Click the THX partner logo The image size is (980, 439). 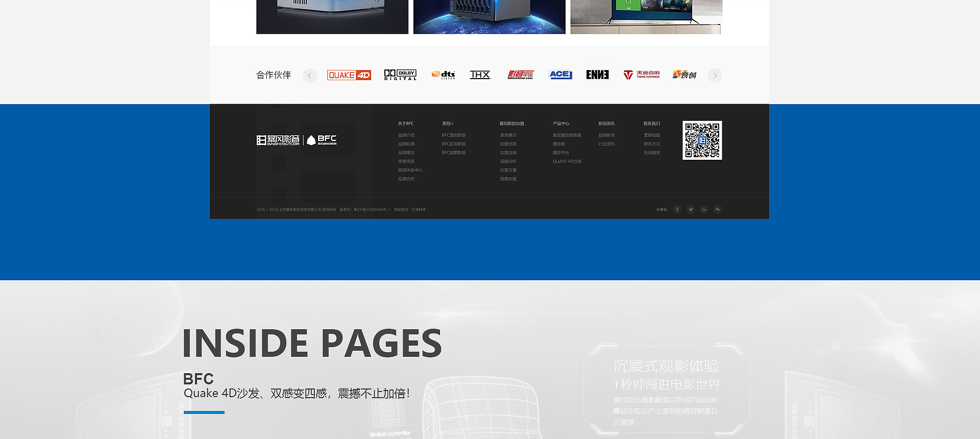480,75
